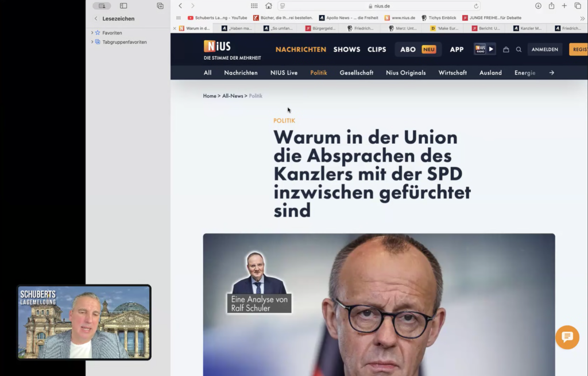Viewport: 588px width, 376px height.
Task: Click the NIUS logo in the header
Action: point(217,47)
